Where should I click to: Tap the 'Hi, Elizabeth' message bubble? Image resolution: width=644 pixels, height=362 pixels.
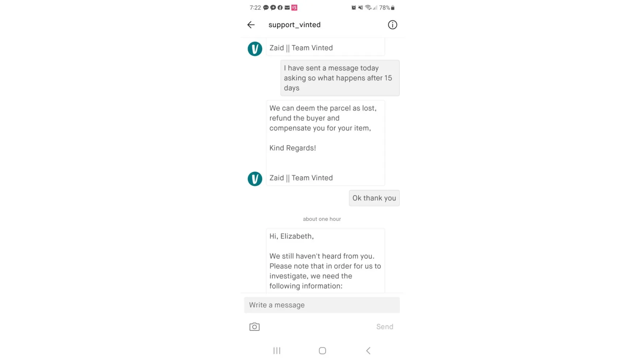(x=325, y=260)
